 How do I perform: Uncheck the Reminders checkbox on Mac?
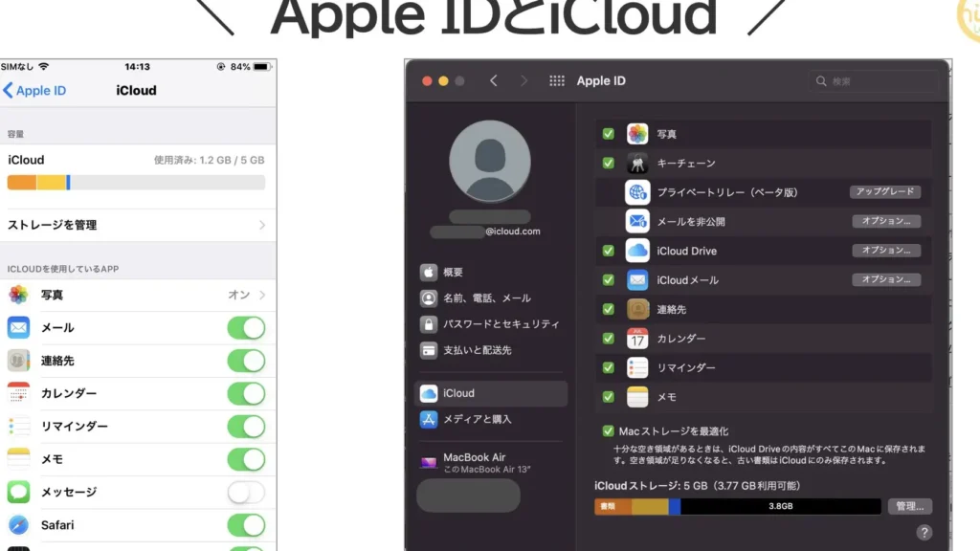(x=608, y=367)
